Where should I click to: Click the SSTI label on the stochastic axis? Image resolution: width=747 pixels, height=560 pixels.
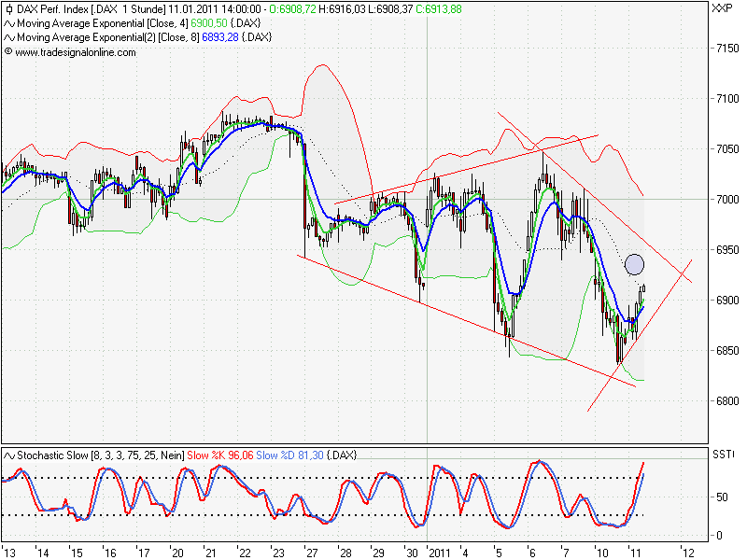(x=724, y=454)
